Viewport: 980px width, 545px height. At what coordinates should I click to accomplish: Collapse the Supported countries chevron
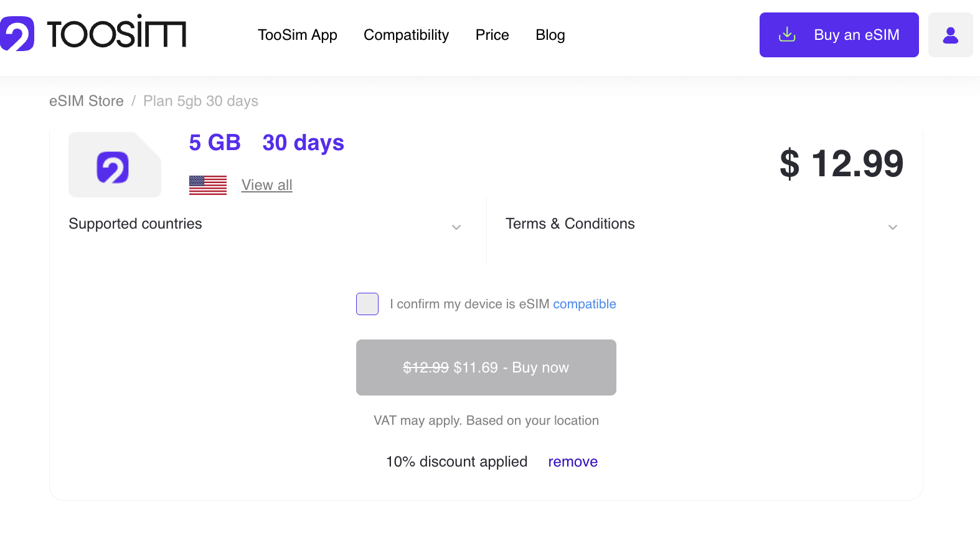[x=456, y=227]
